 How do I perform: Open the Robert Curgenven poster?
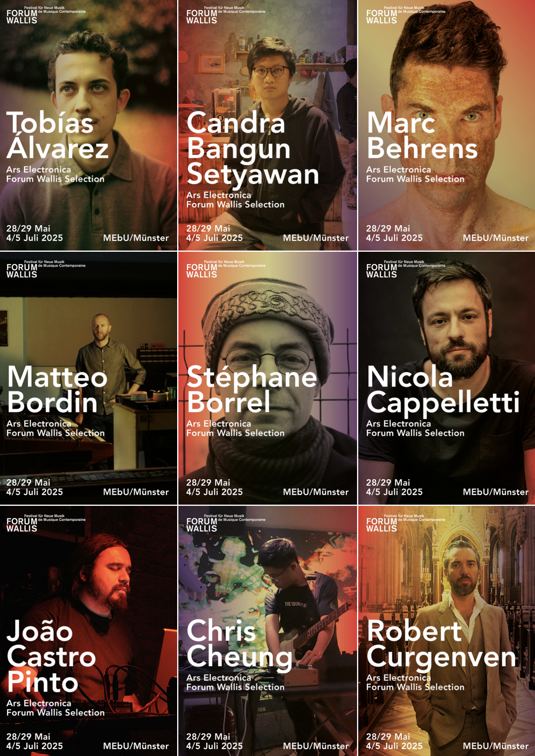tap(447, 631)
